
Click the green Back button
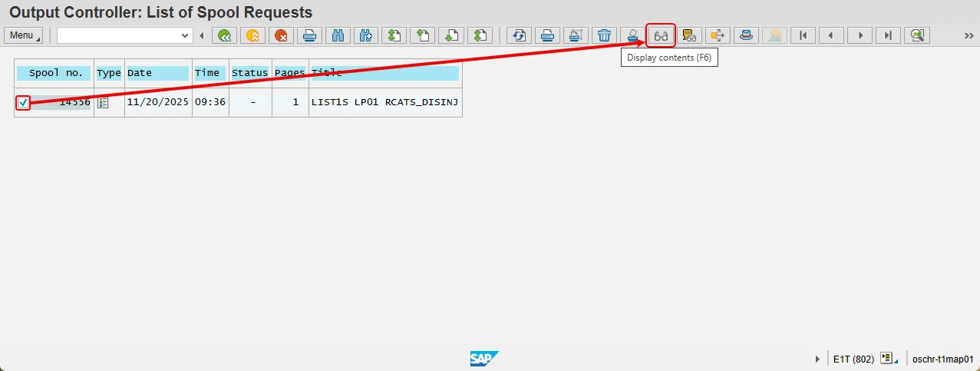pyautogui.click(x=224, y=35)
